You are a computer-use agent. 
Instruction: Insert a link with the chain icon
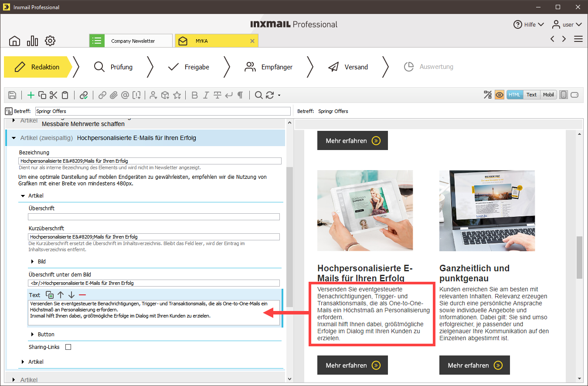(x=102, y=95)
